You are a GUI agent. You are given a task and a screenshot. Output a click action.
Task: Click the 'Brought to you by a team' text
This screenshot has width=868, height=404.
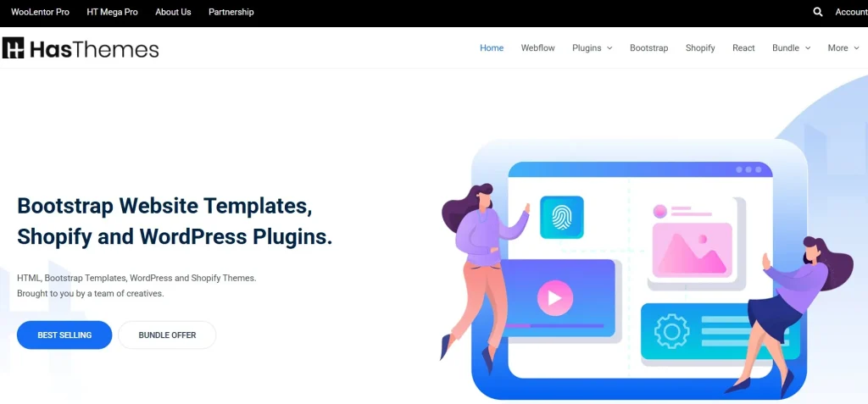coord(91,293)
